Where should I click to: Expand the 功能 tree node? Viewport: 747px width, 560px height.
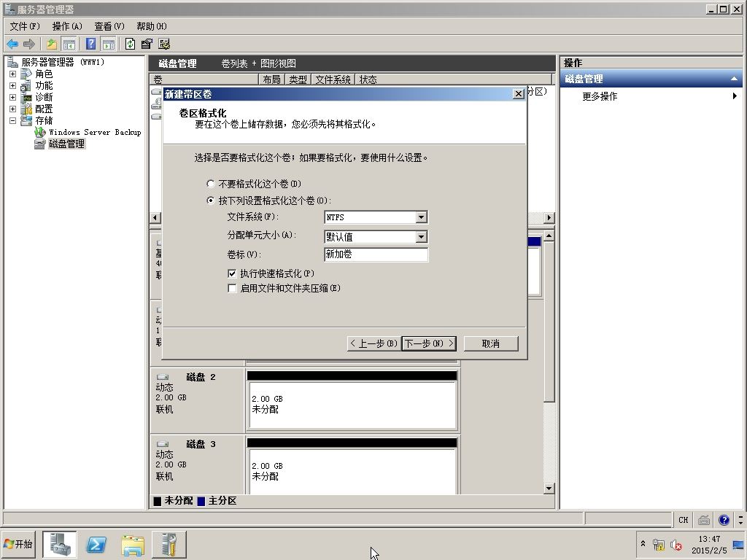[13, 86]
